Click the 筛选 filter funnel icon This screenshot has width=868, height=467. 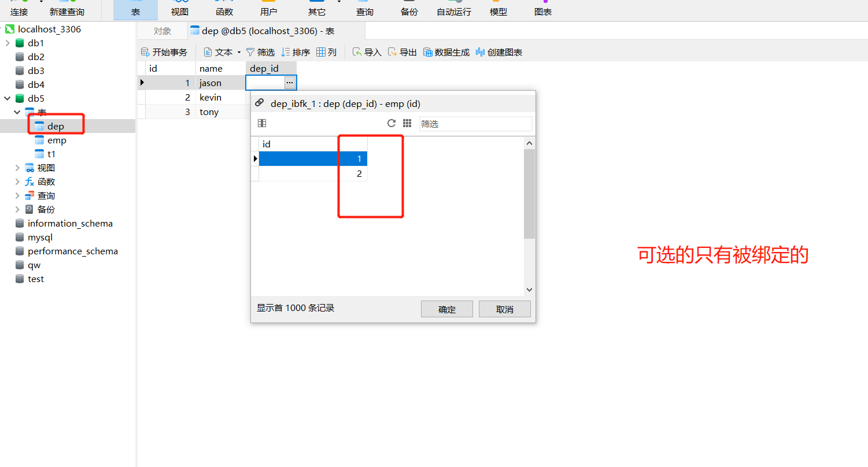(x=250, y=52)
